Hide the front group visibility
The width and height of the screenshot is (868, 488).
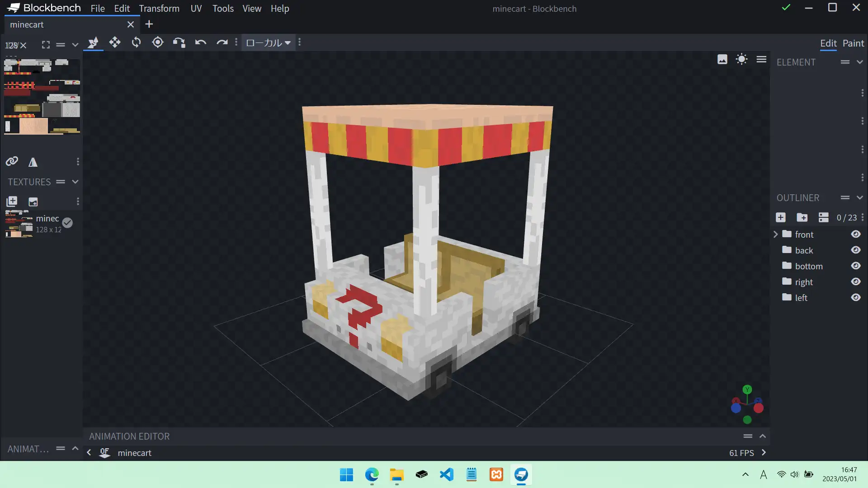pyautogui.click(x=855, y=234)
